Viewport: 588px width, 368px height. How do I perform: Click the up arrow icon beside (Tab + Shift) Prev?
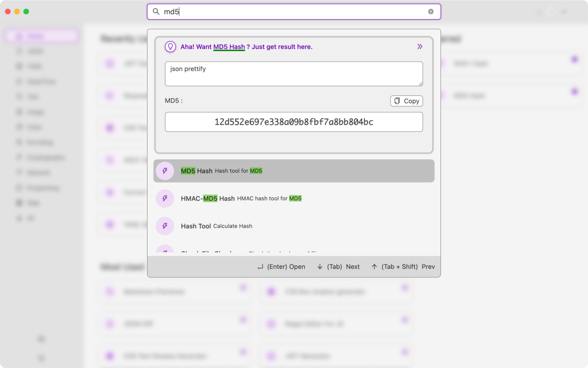(374, 267)
